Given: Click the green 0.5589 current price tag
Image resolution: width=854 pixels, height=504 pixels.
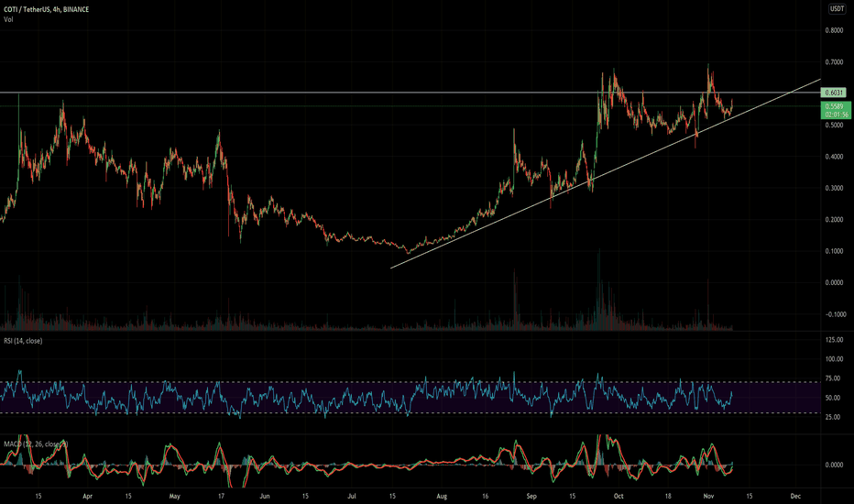Looking at the screenshot, I should coord(836,111).
